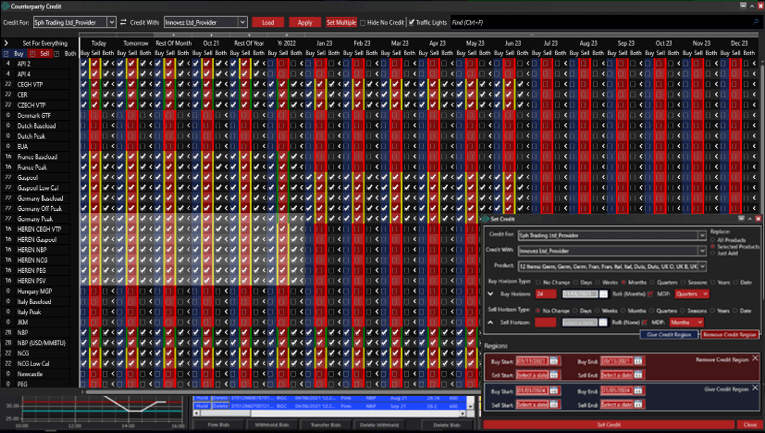The width and height of the screenshot is (765, 433).
Task: Click the red Sell swatch under Set For Everything
Action: click(x=44, y=53)
